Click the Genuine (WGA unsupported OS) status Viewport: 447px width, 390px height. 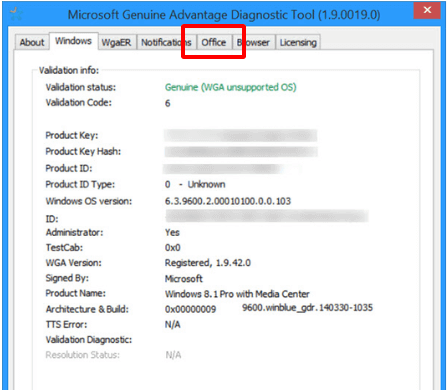(x=231, y=87)
